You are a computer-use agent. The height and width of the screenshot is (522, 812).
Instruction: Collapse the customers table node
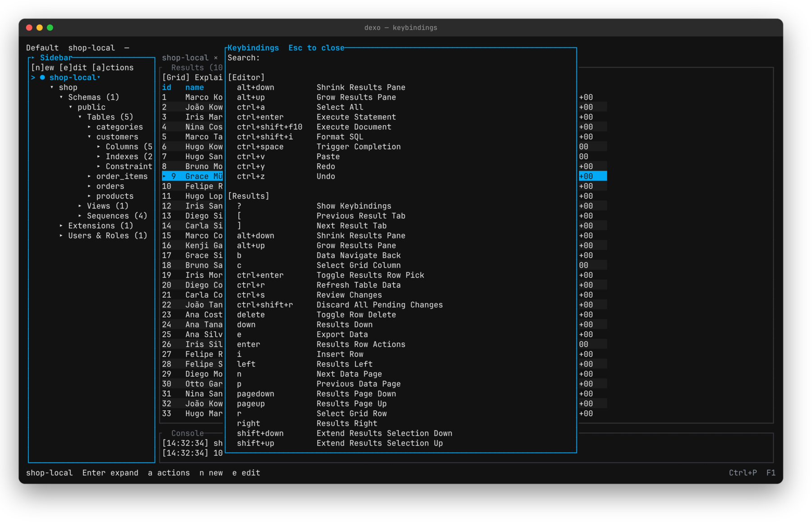(x=89, y=137)
